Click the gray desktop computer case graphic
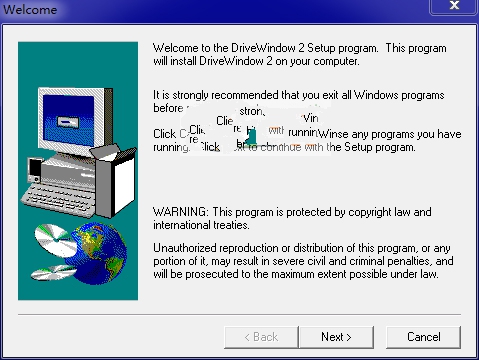The image size is (479, 360). coord(68,171)
